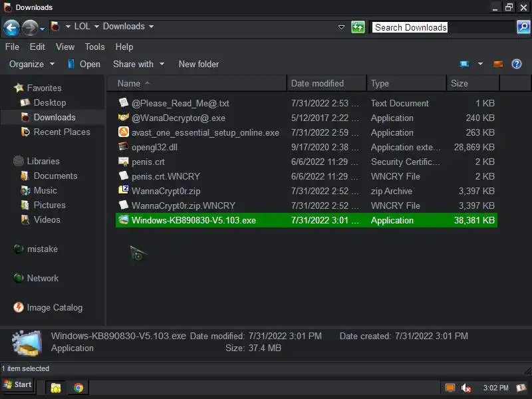Viewport: 532px width, 399px height.
Task: Click the Back navigation arrow
Action: (11, 27)
